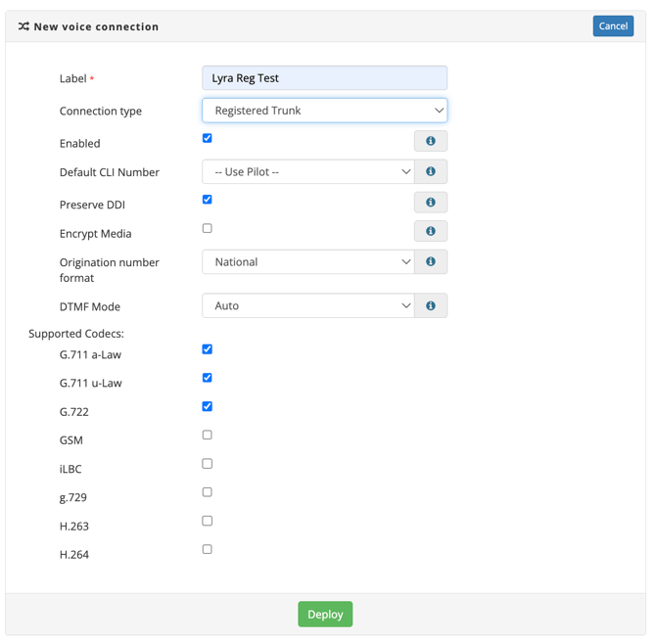Open Origination number format dropdown

pyautogui.click(x=308, y=262)
